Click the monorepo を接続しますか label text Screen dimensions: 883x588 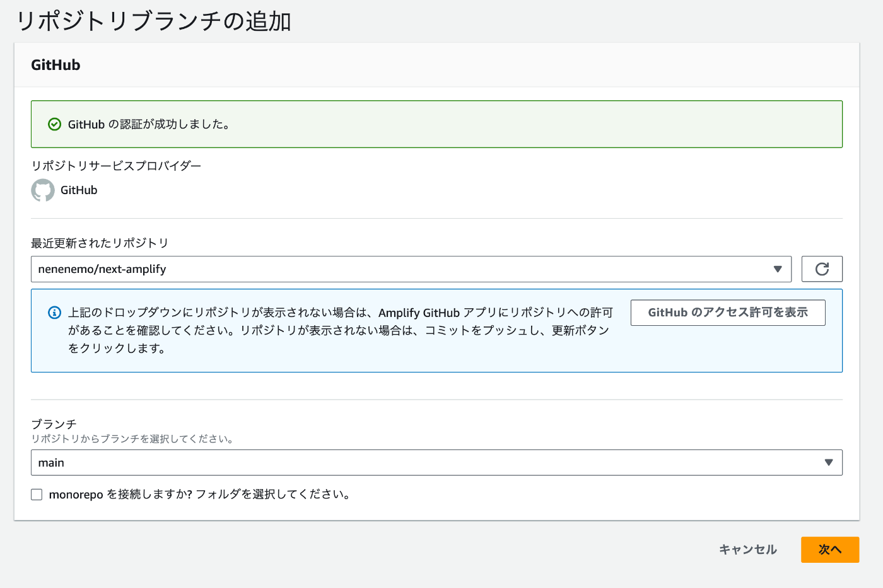(200, 495)
